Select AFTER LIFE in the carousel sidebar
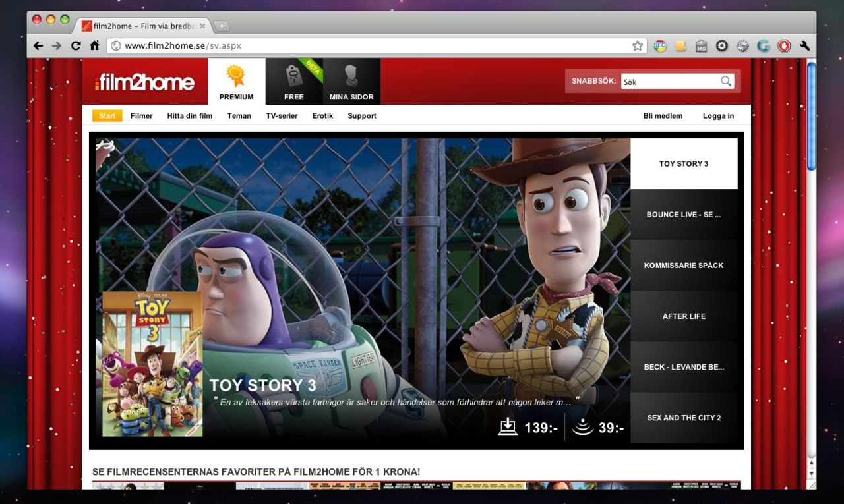This screenshot has height=504, width=844. (x=684, y=316)
